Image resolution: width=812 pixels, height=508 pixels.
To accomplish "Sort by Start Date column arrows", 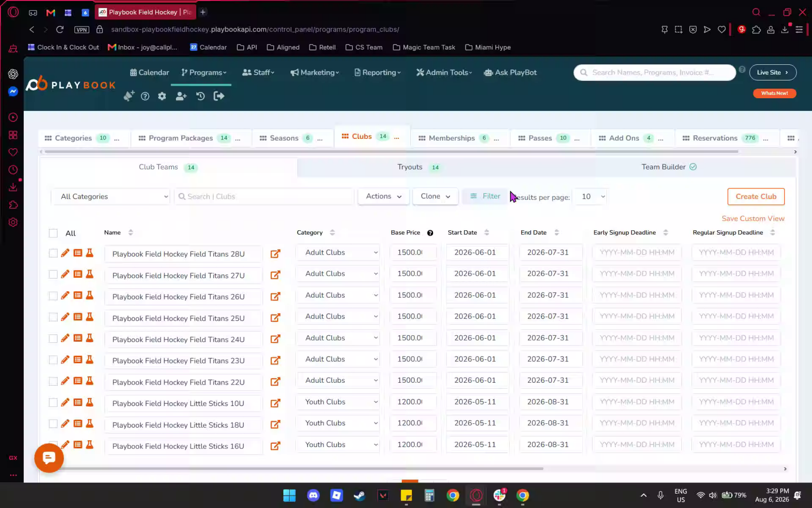I will [x=486, y=233].
